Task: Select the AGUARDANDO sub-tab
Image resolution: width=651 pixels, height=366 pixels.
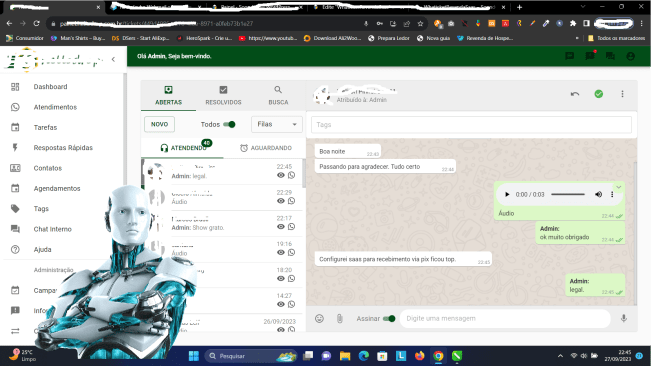Action: point(266,148)
